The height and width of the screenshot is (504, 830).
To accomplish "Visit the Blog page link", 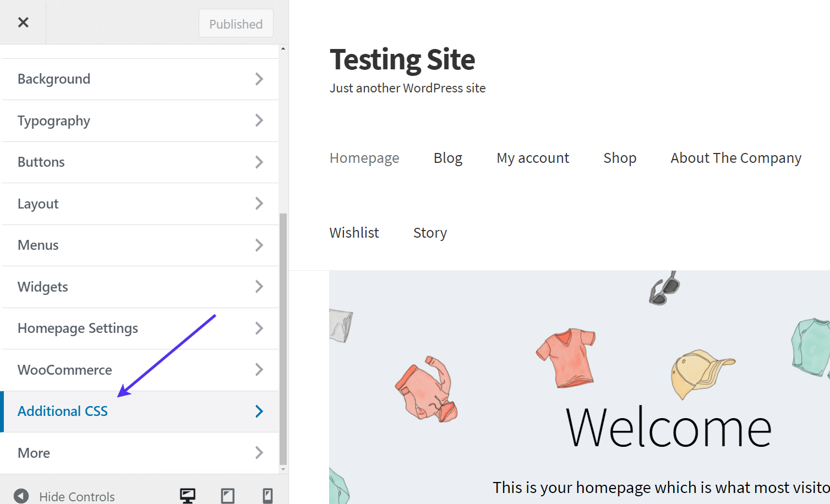I will 447,158.
